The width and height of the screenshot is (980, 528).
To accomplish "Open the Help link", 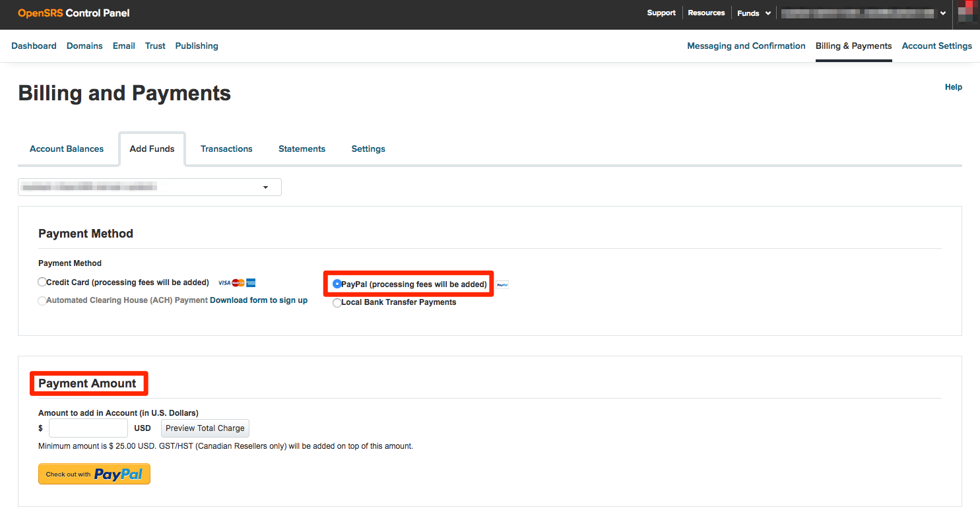I will pyautogui.click(x=954, y=87).
